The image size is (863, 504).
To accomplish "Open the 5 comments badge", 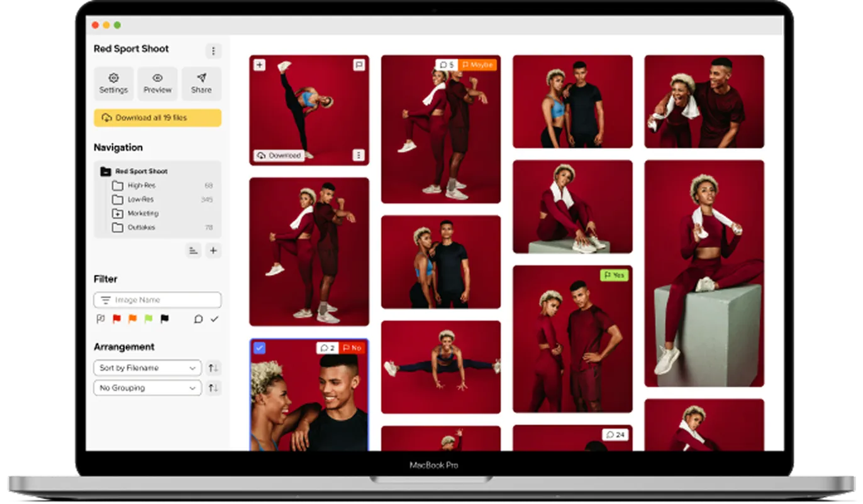I will tap(447, 65).
